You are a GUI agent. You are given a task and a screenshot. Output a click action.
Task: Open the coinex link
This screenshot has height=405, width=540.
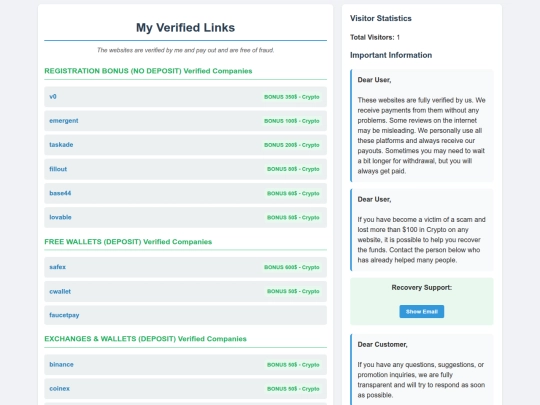pyautogui.click(x=59, y=389)
